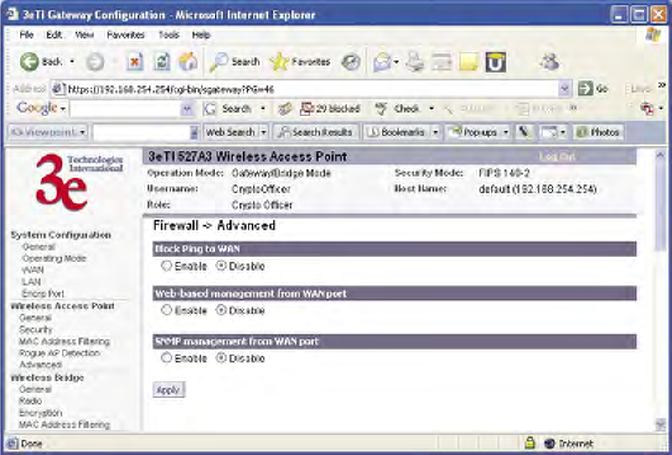Click the Forward arrow icon
The width and height of the screenshot is (672, 455).
[x=95, y=62]
